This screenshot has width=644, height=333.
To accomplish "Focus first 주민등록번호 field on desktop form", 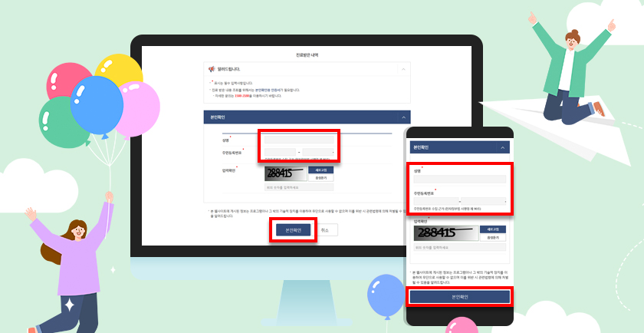I will 280,152.
